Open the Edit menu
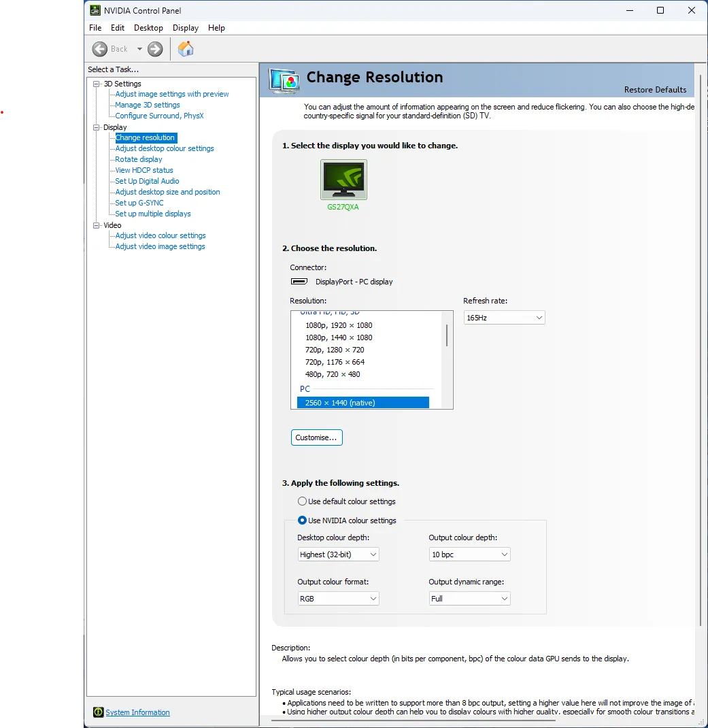This screenshot has height=728, width=708. coord(118,28)
